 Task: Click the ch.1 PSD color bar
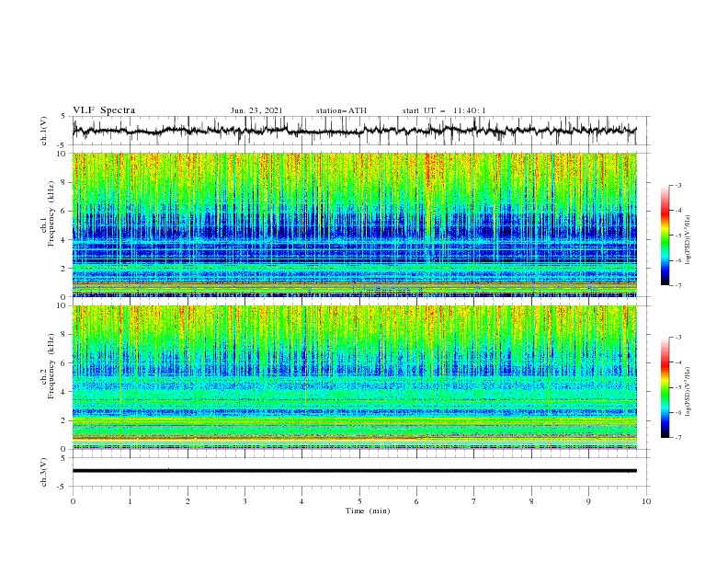click(x=665, y=236)
